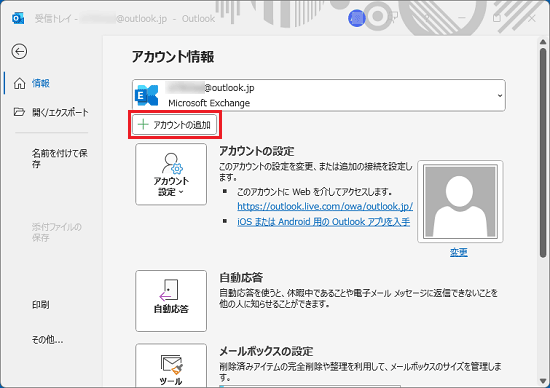Image resolution: width=550 pixels, height=388 pixels.
Task: Maximize the Outlook window
Action: [497, 18]
